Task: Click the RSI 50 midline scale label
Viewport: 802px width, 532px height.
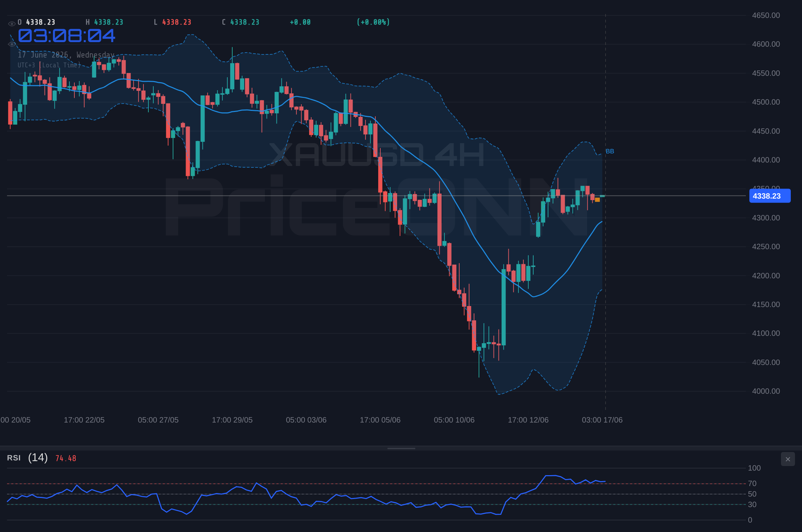Action: click(x=752, y=494)
